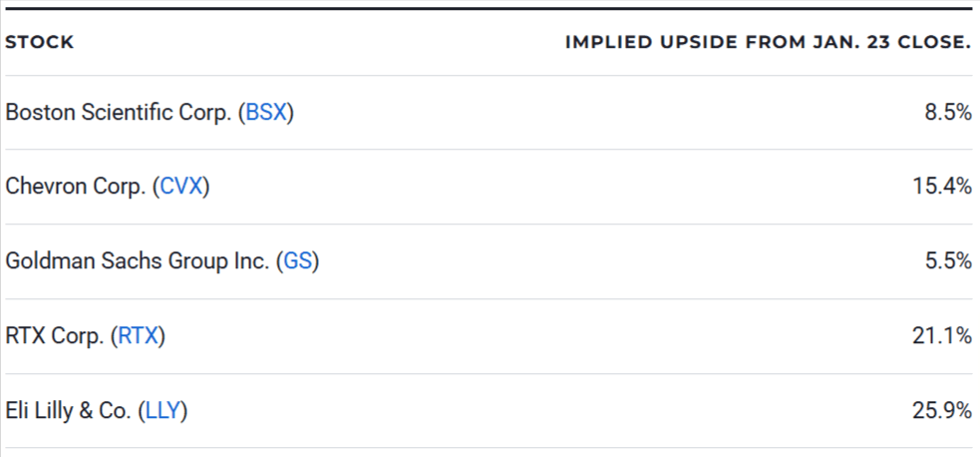Select the 21.1% upside value
The height and width of the screenshot is (457, 980).
tap(942, 336)
